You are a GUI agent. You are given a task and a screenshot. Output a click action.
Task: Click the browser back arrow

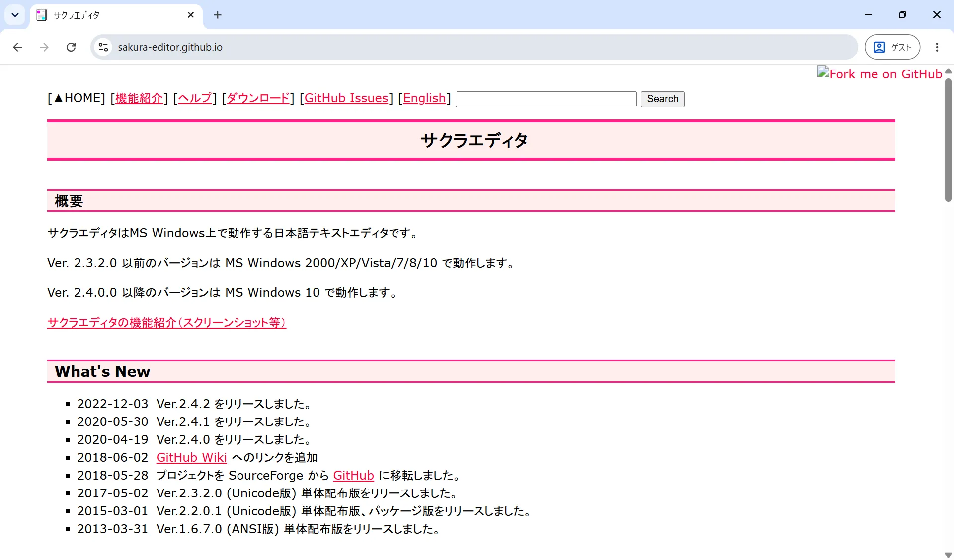pyautogui.click(x=17, y=47)
